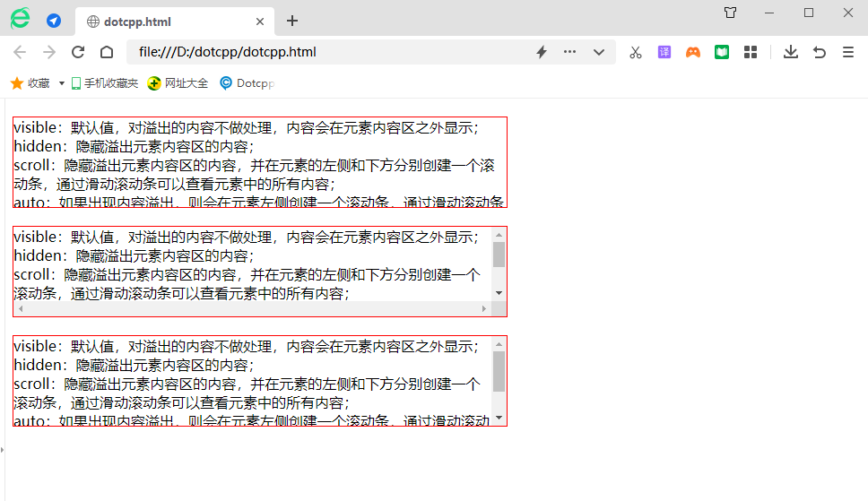Go to the browser home page
The width and height of the screenshot is (868, 501).
click(107, 52)
